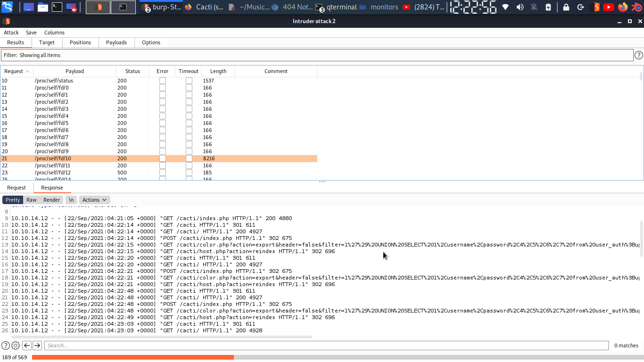Open filter help question mark icon

pos(639,55)
